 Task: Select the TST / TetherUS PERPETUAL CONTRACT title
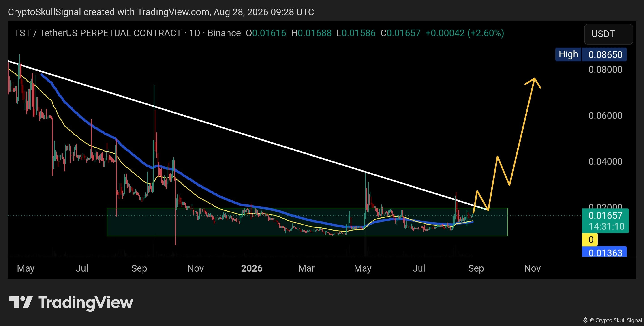click(x=98, y=33)
